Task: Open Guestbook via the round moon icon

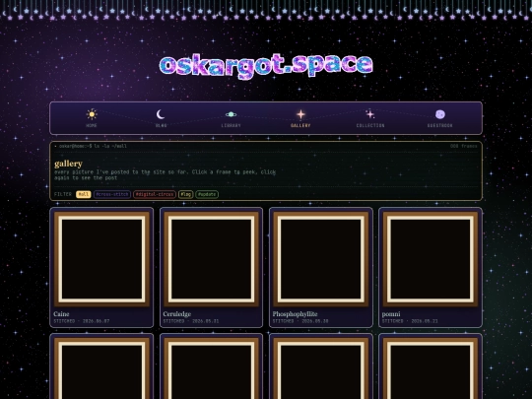Action: click(x=440, y=114)
